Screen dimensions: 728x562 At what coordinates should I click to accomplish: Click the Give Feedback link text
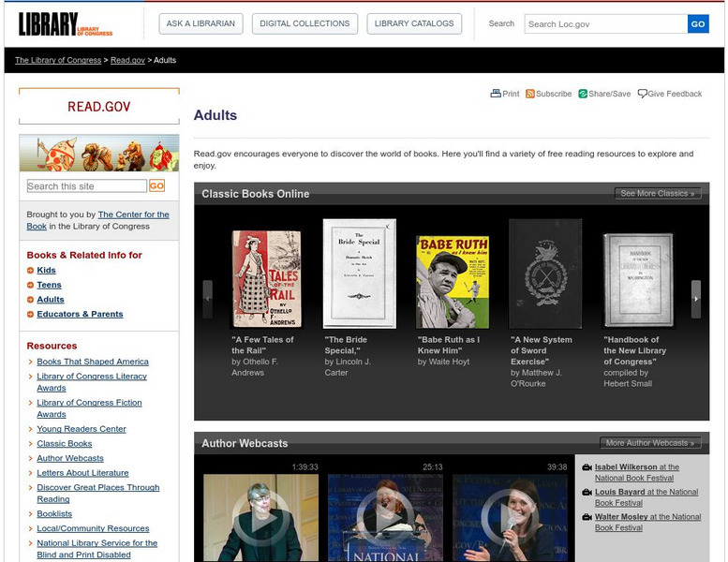coord(675,94)
